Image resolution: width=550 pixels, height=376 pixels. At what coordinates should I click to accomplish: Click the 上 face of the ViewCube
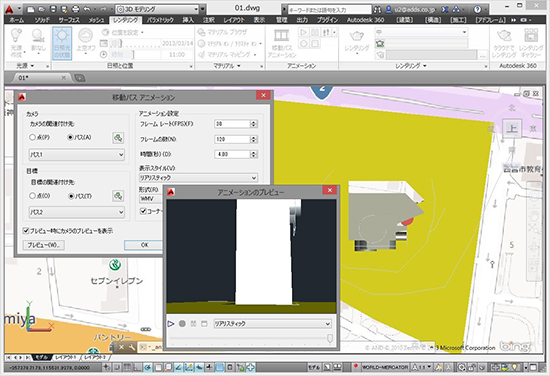pos(512,128)
